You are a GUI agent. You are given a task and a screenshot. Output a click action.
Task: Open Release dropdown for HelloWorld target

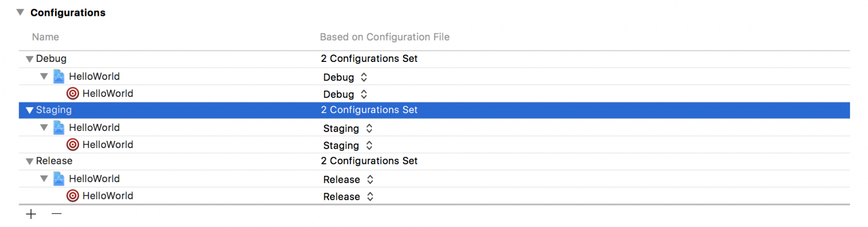(x=348, y=197)
